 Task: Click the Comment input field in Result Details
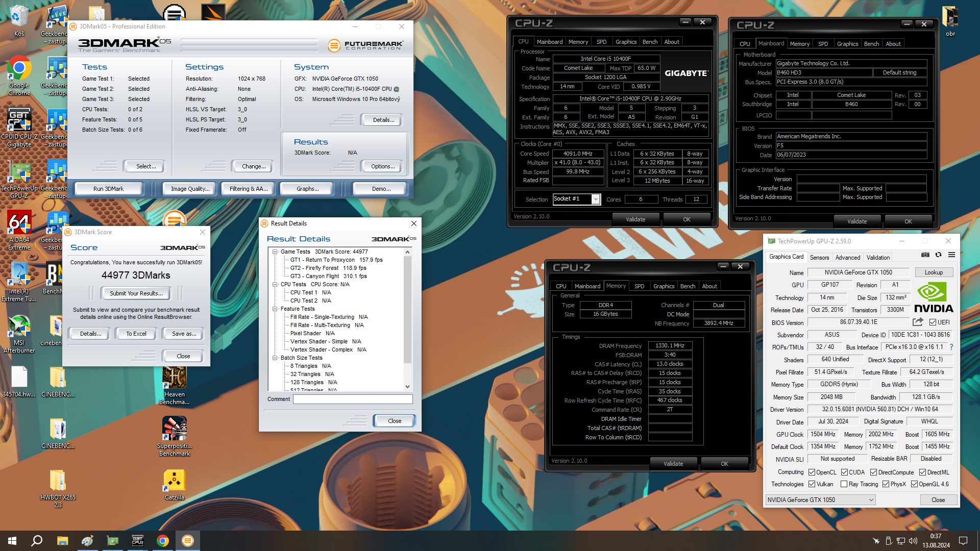point(353,399)
